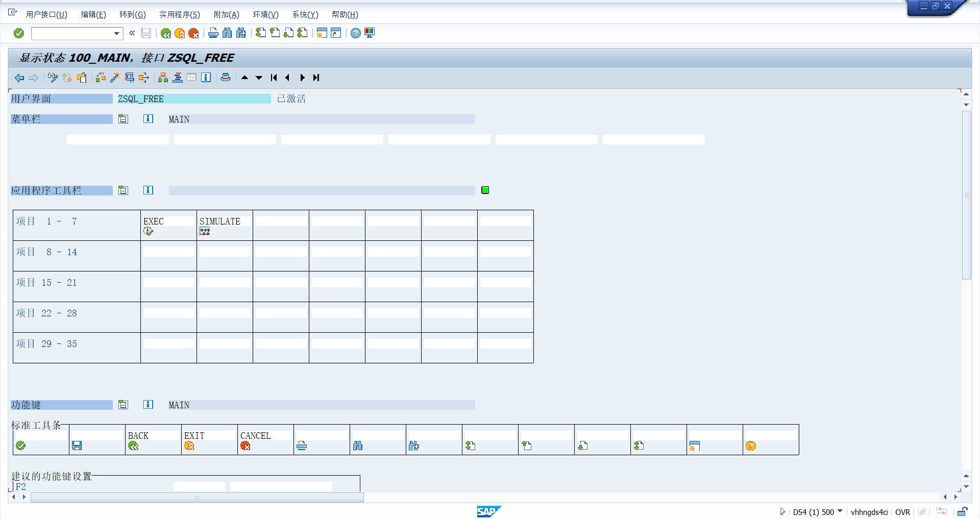Image resolution: width=980 pixels, height=519 pixels.
Task: Open the 编辑(E) menu
Action: click(x=93, y=14)
